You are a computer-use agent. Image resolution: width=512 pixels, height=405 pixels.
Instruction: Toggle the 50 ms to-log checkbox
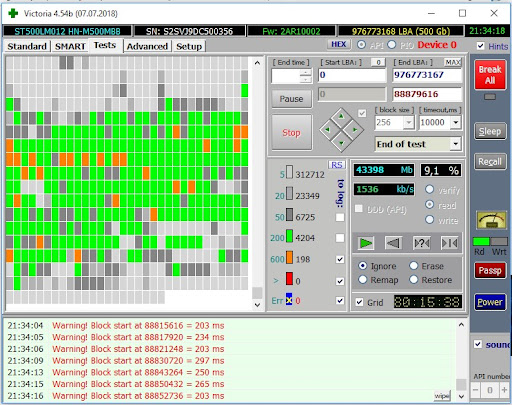(340, 217)
